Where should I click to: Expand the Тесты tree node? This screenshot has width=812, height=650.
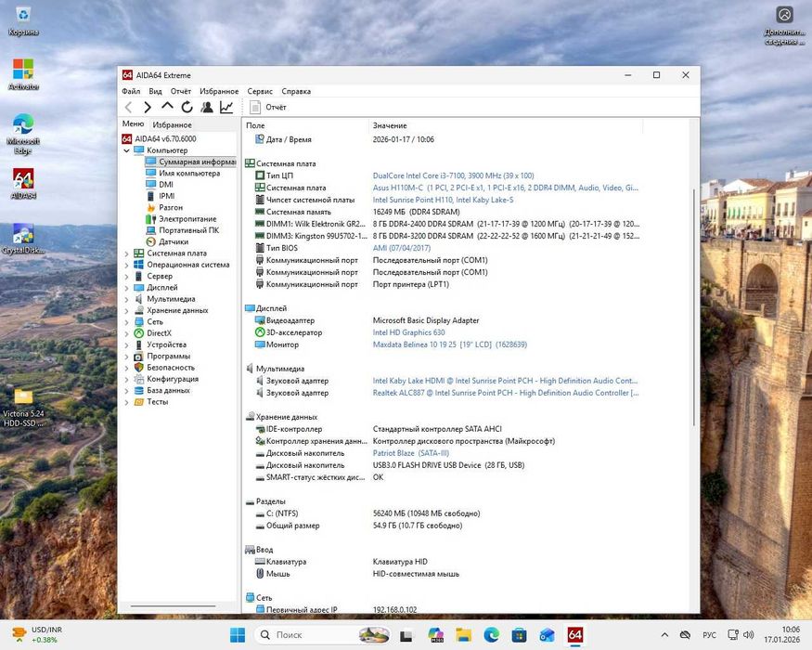pyautogui.click(x=126, y=402)
